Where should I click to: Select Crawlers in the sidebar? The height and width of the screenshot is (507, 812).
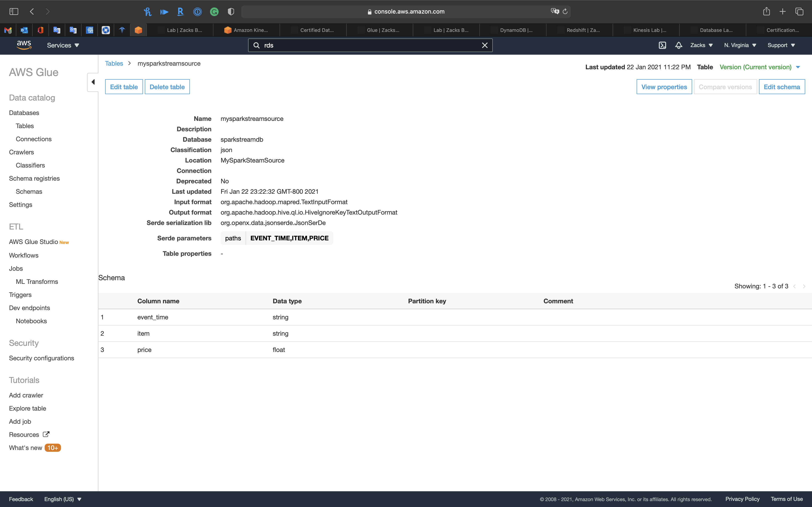(22, 152)
